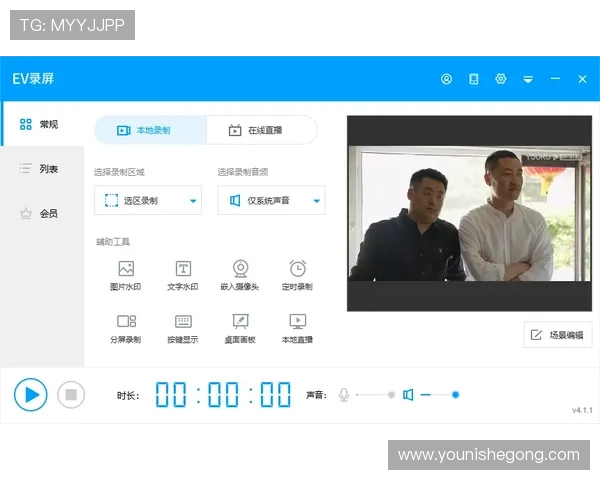The width and height of the screenshot is (600, 480).
Task: Open the title bar dropdown menu icon
Action: tap(528, 79)
